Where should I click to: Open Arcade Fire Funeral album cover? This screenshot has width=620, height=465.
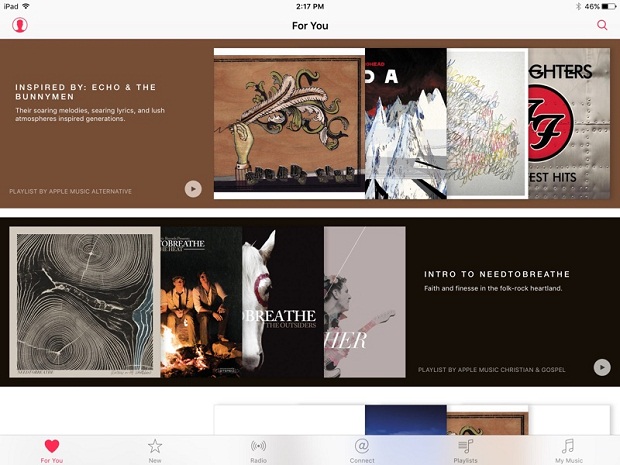(x=289, y=123)
